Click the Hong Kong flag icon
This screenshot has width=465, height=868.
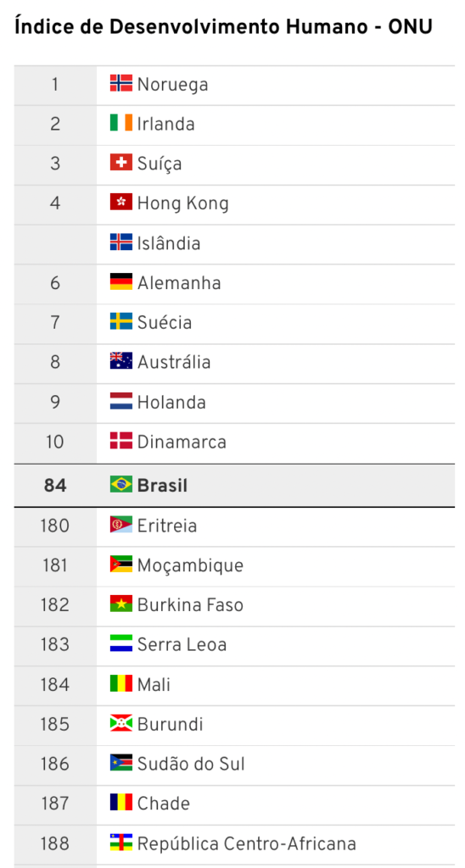pos(120,202)
